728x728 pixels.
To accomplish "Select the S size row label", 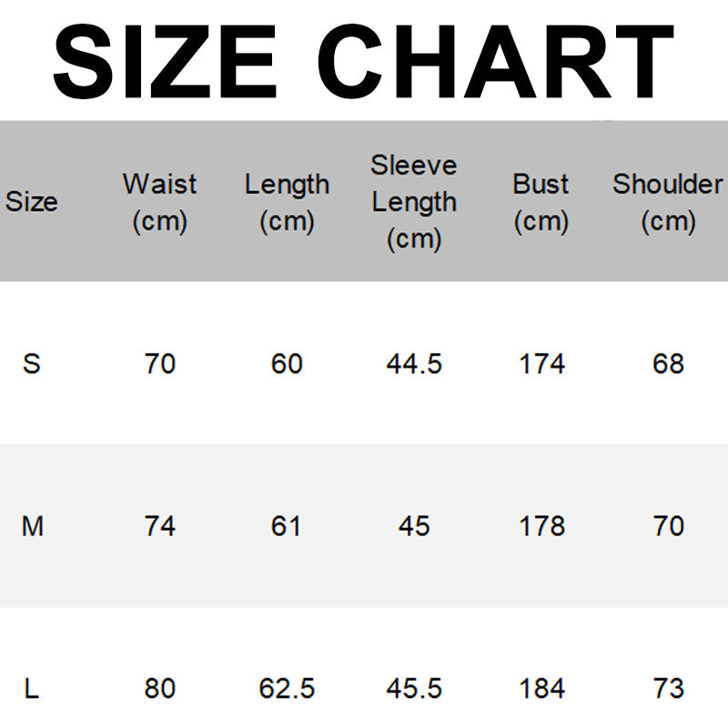I will pos(32,364).
